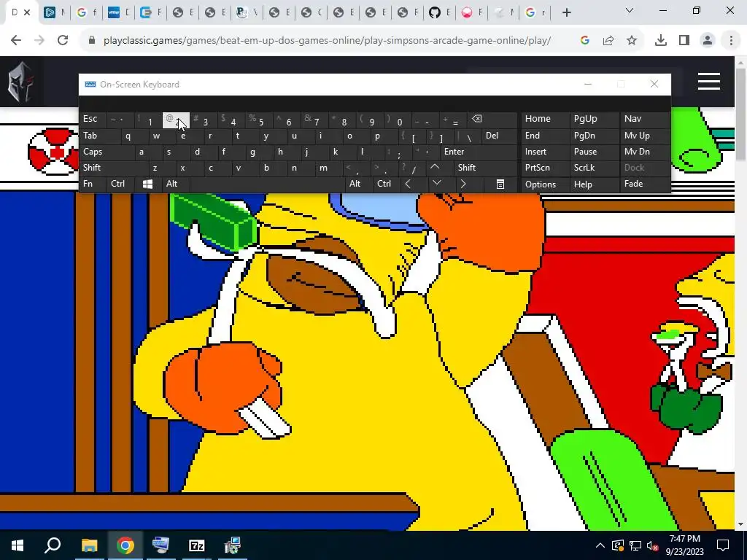Open taskbar Search

point(53,545)
